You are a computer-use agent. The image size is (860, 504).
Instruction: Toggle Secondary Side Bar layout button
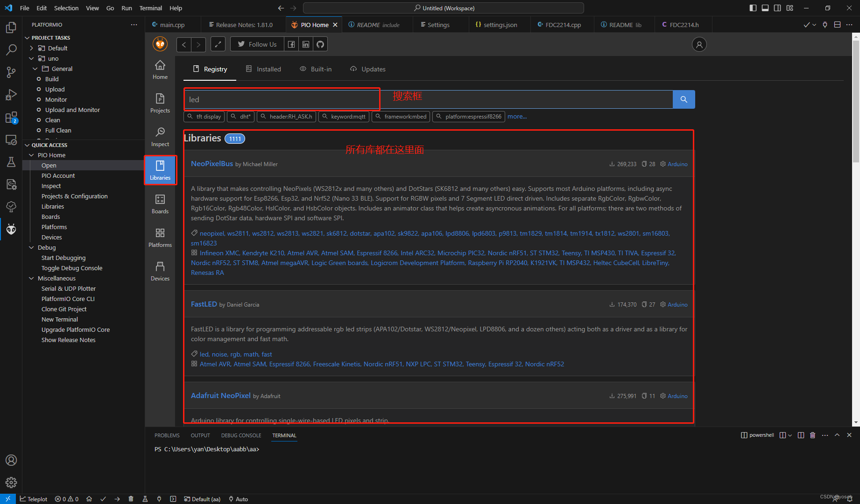tap(777, 8)
